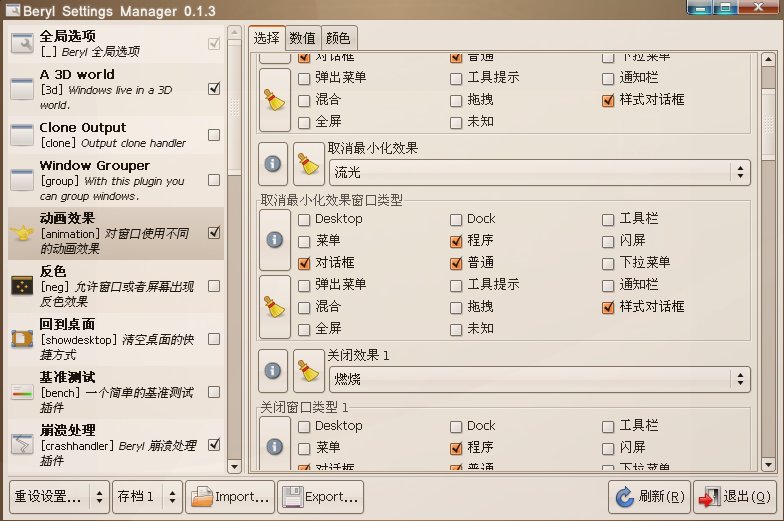784x521 pixels.
Task: Enable the 回到桌面 plugin checkbox
Action: [x=214, y=339]
